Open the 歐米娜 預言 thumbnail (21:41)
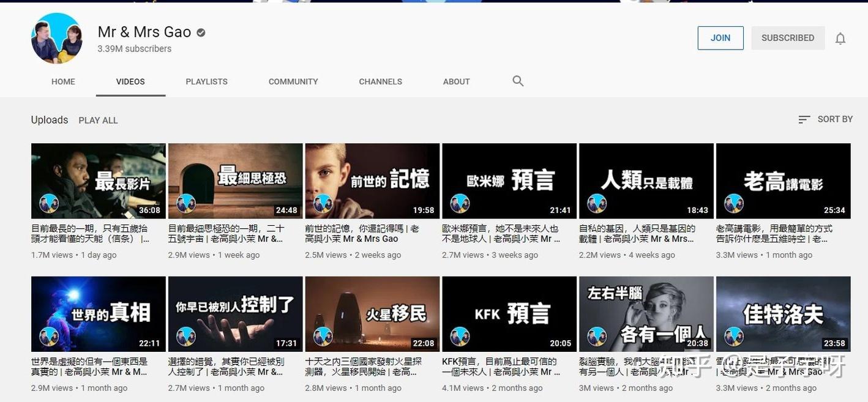Image resolution: width=868 pixels, height=402 pixels. (509, 181)
